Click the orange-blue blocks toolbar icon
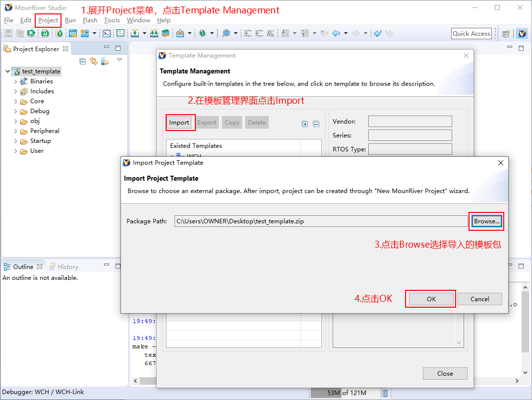 (85, 33)
